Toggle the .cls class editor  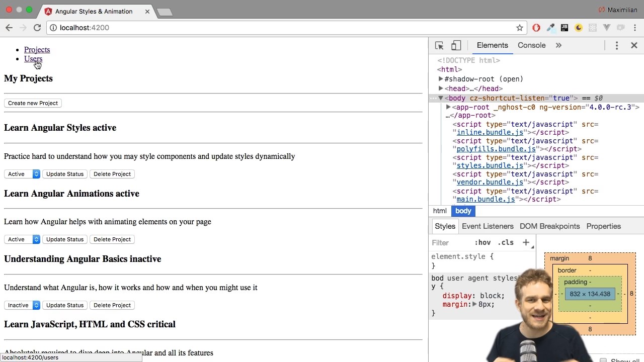point(506,242)
